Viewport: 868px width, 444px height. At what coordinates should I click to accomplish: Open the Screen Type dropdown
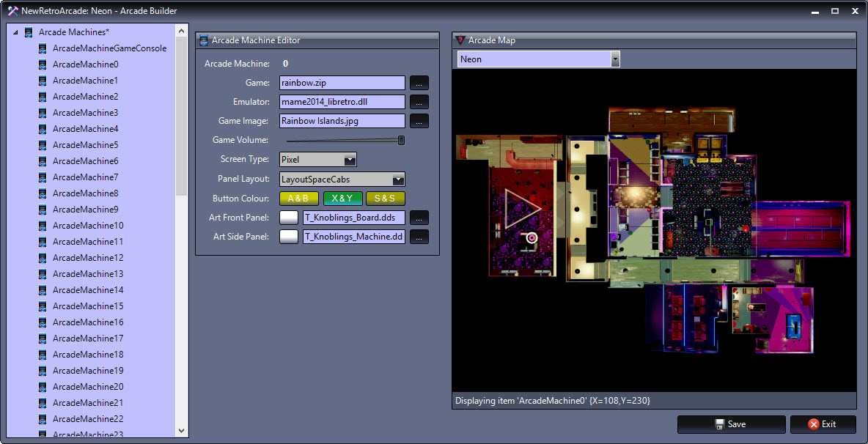click(350, 160)
